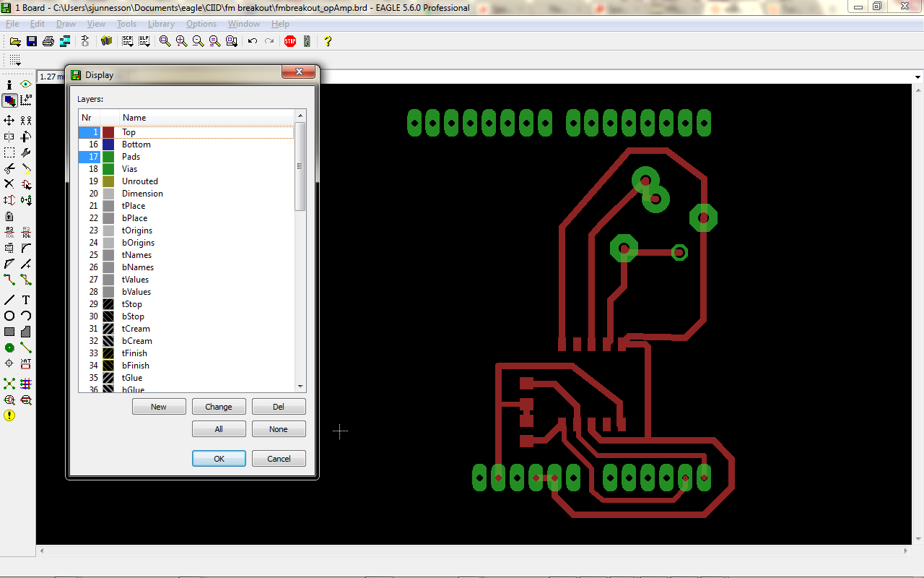Print the board with the printer icon
The width and height of the screenshot is (924, 578).
point(48,41)
